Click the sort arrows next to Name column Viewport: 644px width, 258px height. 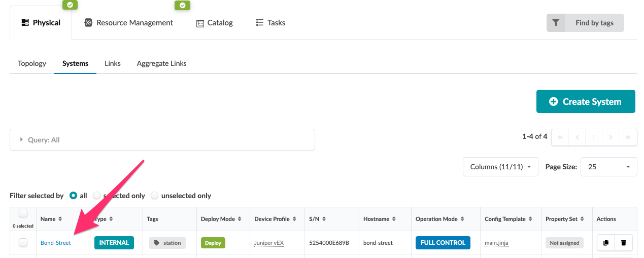(60, 219)
